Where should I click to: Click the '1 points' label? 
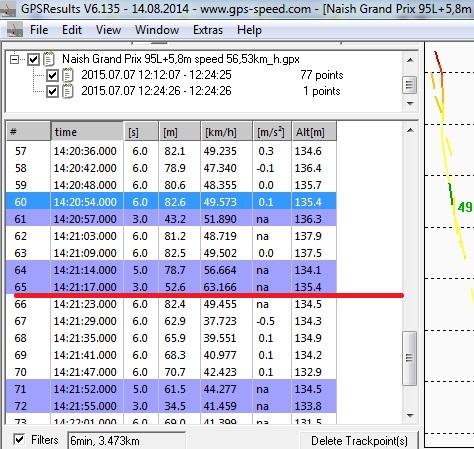322,91
